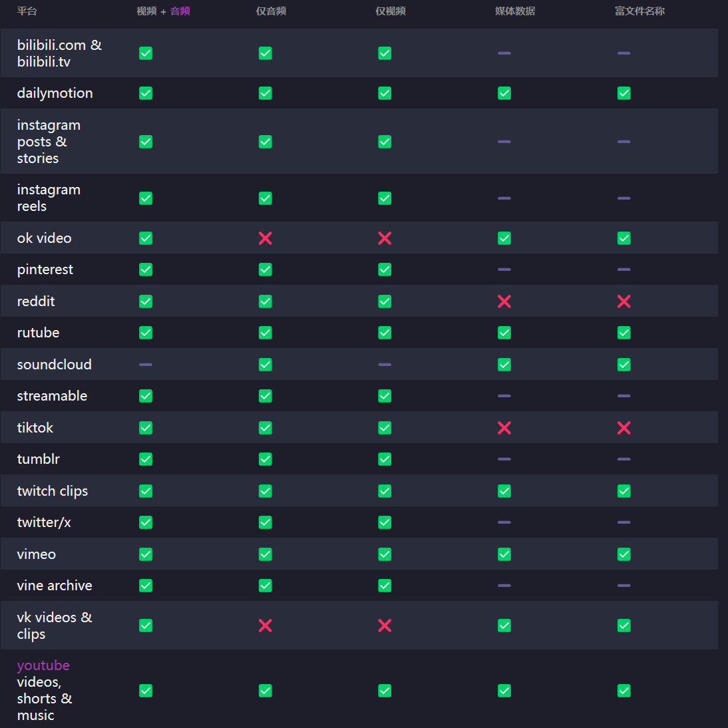Click the red X for reddit 媒体数据
This screenshot has width=728, height=728.
click(504, 301)
